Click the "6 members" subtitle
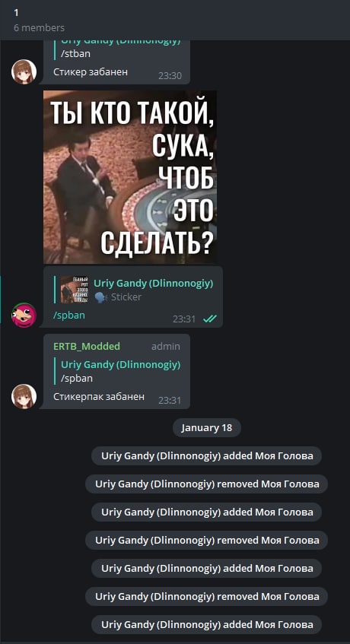 [39, 28]
